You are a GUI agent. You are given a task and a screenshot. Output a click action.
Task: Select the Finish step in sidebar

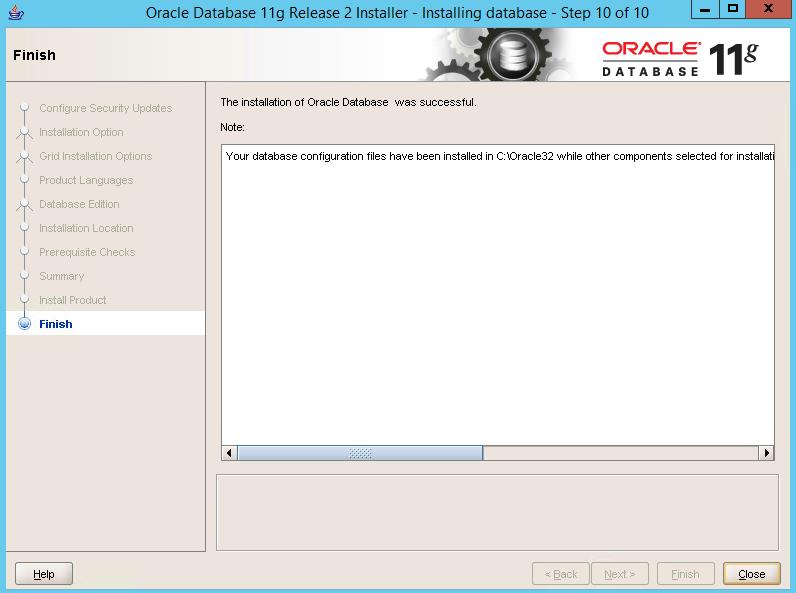[x=56, y=324]
